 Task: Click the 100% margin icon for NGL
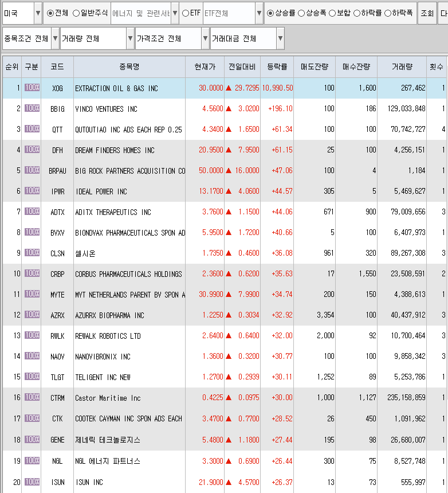[x=32, y=461]
